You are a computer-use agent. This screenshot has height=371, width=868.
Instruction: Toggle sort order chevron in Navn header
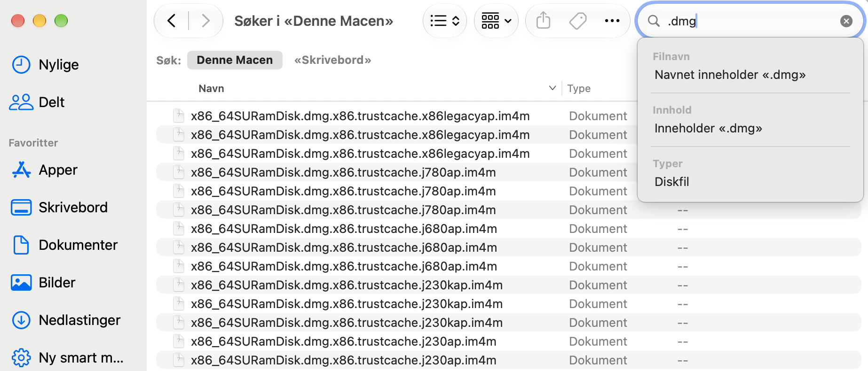pos(552,88)
